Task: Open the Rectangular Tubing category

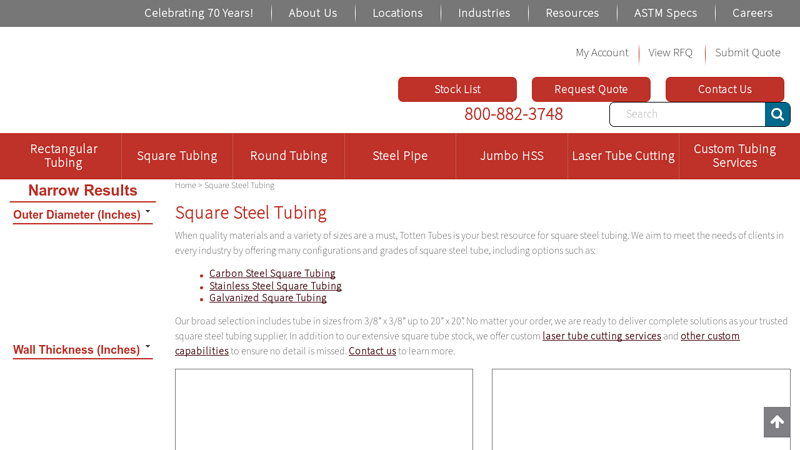Action: [63, 156]
